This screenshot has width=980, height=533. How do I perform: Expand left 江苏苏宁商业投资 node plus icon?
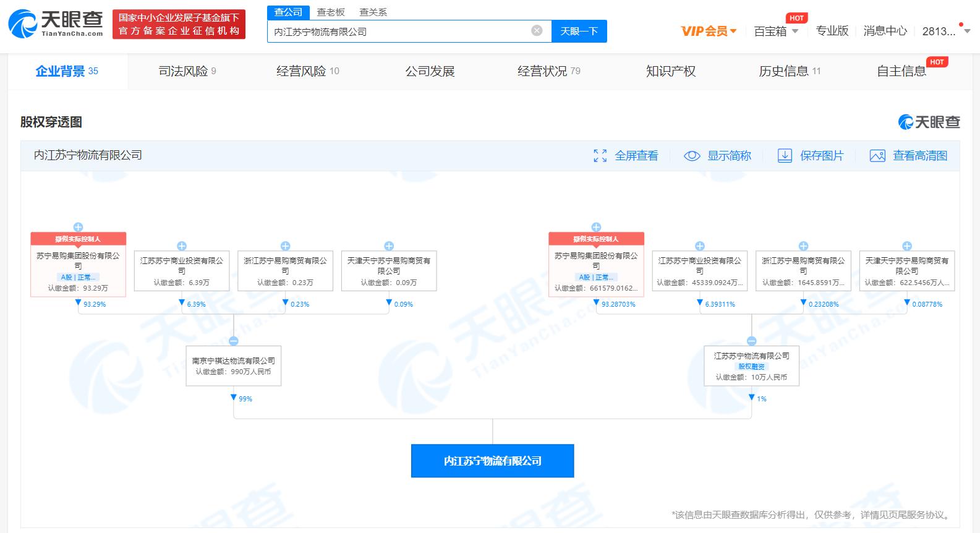click(x=182, y=246)
